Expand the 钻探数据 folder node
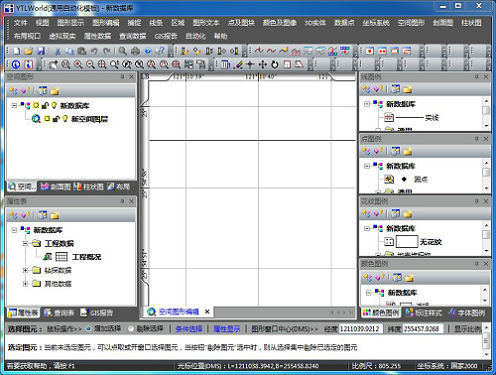496x375 pixels. pos(25,270)
